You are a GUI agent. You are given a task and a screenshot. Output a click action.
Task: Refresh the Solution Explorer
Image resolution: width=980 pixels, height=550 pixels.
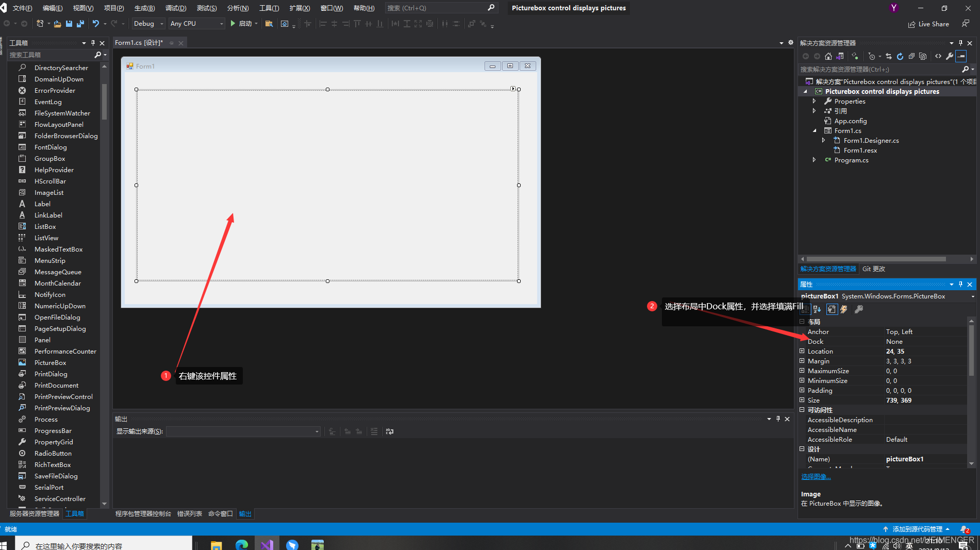click(x=900, y=56)
